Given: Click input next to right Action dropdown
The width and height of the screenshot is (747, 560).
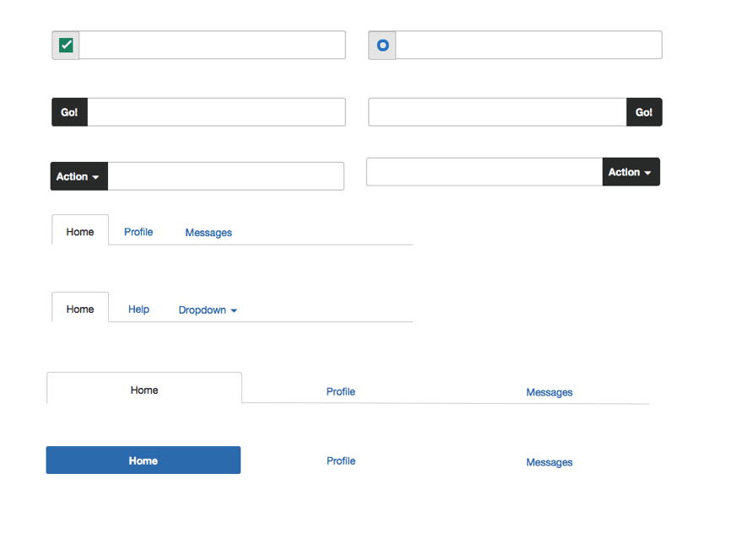Looking at the screenshot, I should (x=484, y=172).
